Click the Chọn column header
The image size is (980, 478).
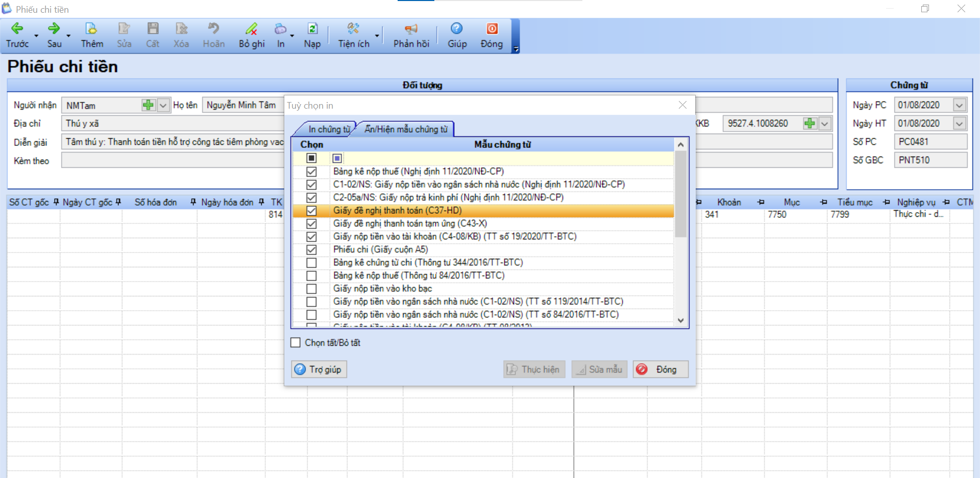(311, 144)
